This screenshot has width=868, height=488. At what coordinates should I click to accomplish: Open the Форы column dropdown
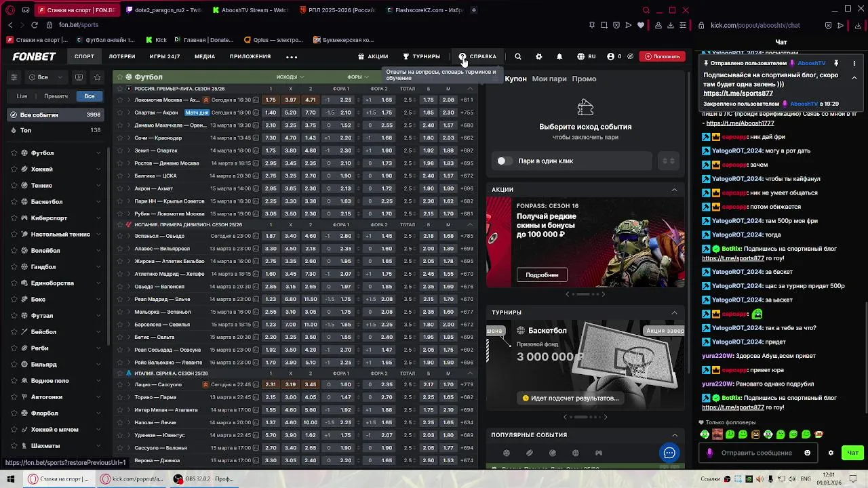tap(357, 77)
